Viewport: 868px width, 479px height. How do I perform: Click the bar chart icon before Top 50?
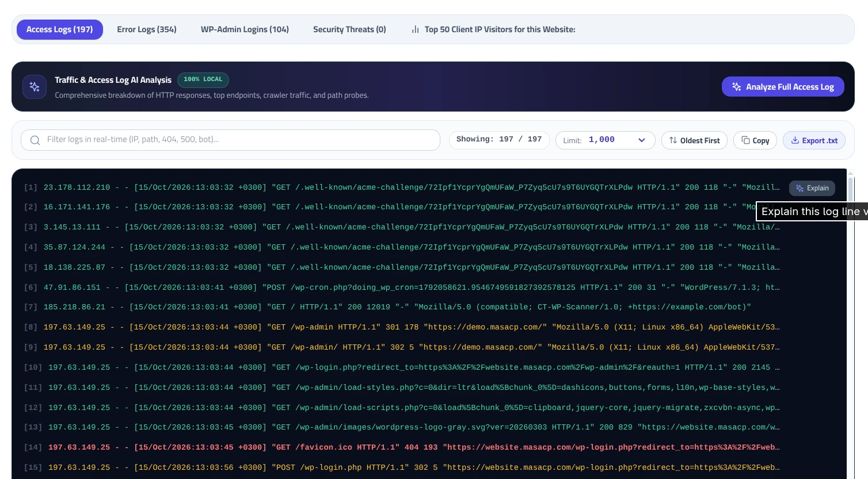coord(415,29)
